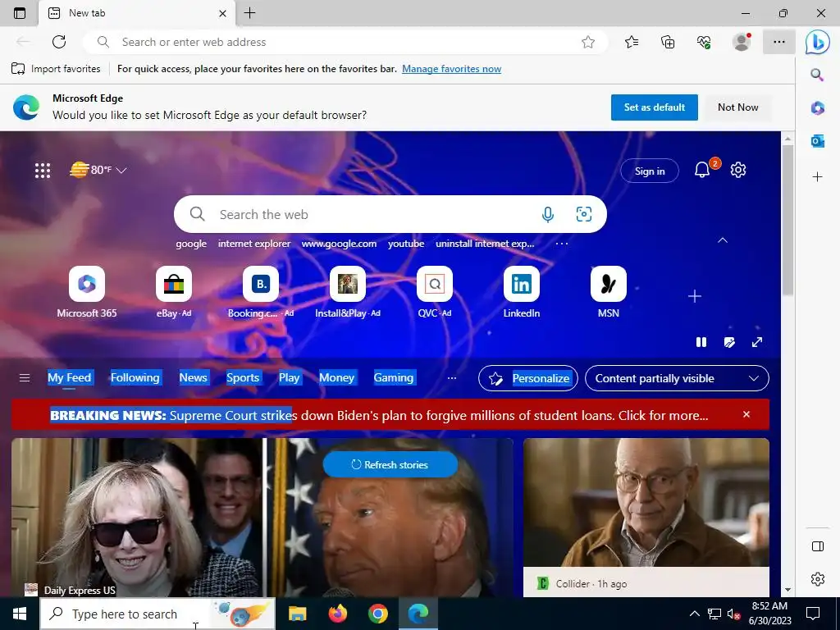Open the Microsoft 365 quick link

pos(87,292)
